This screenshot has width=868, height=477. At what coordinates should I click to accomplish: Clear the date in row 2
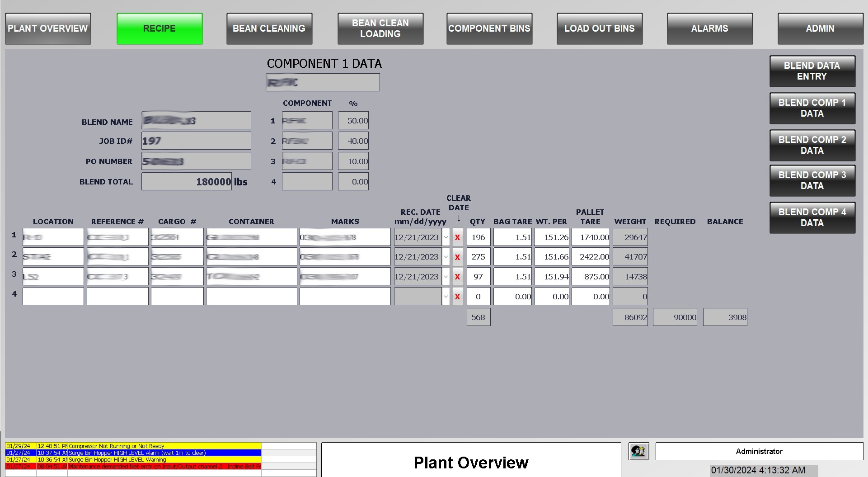click(x=457, y=257)
